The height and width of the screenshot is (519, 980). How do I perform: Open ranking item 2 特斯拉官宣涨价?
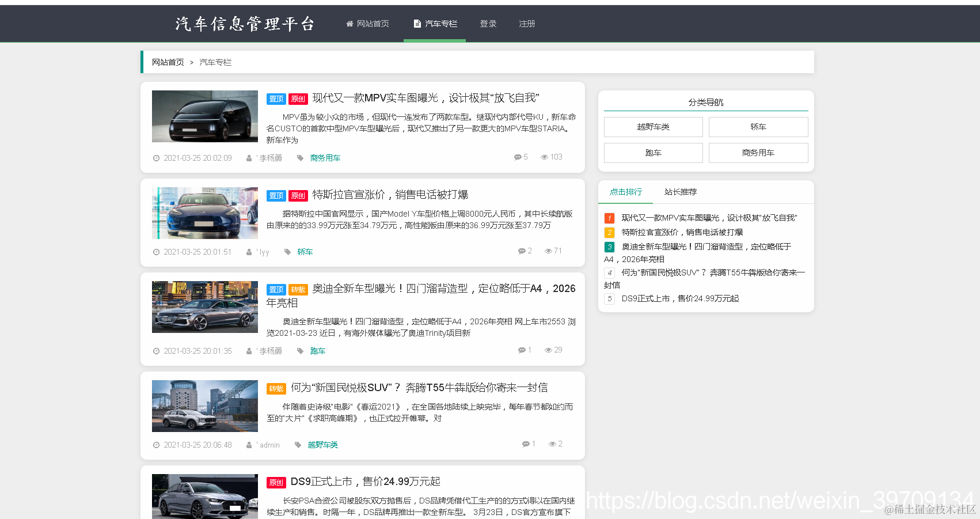(682, 232)
